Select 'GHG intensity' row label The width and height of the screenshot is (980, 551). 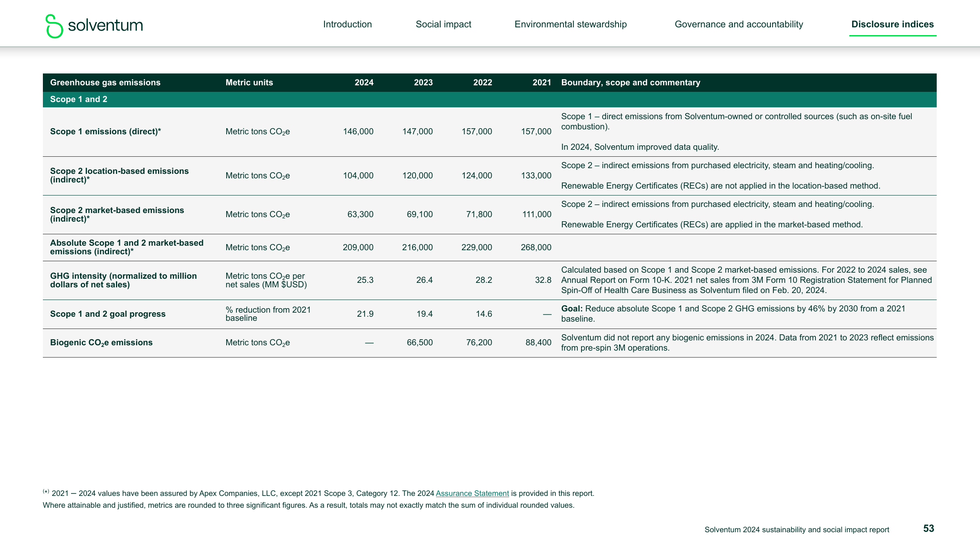click(x=123, y=280)
